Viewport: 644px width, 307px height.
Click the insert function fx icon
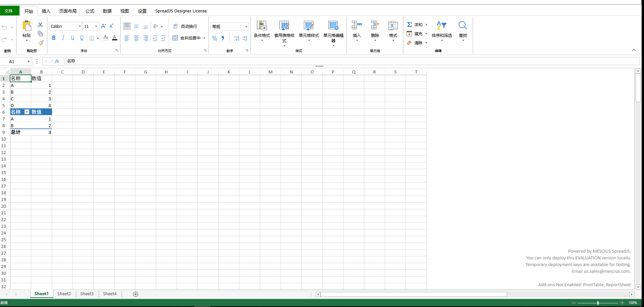click(57, 61)
